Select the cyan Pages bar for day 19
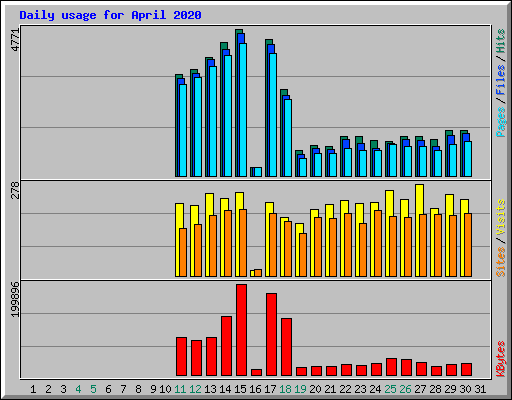 (x=303, y=167)
